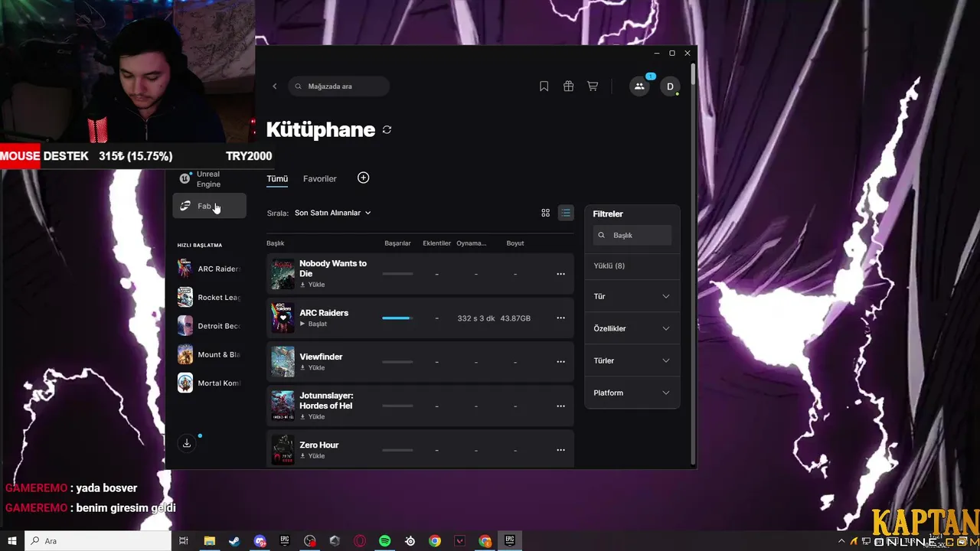This screenshot has height=551, width=980.
Task: Refresh the Kütüphane library
Action: coord(387,130)
